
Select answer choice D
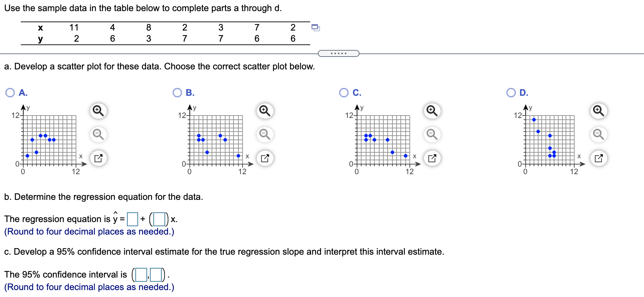pos(510,92)
